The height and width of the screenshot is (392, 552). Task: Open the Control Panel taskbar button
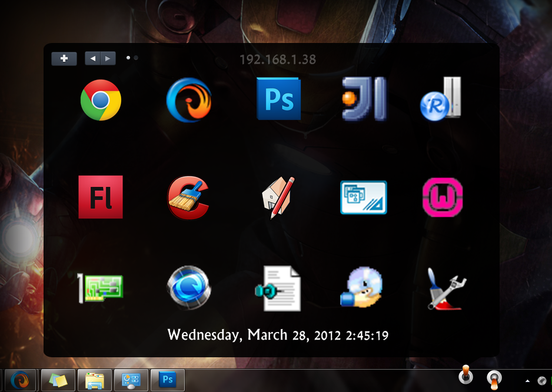(x=131, y=380)
